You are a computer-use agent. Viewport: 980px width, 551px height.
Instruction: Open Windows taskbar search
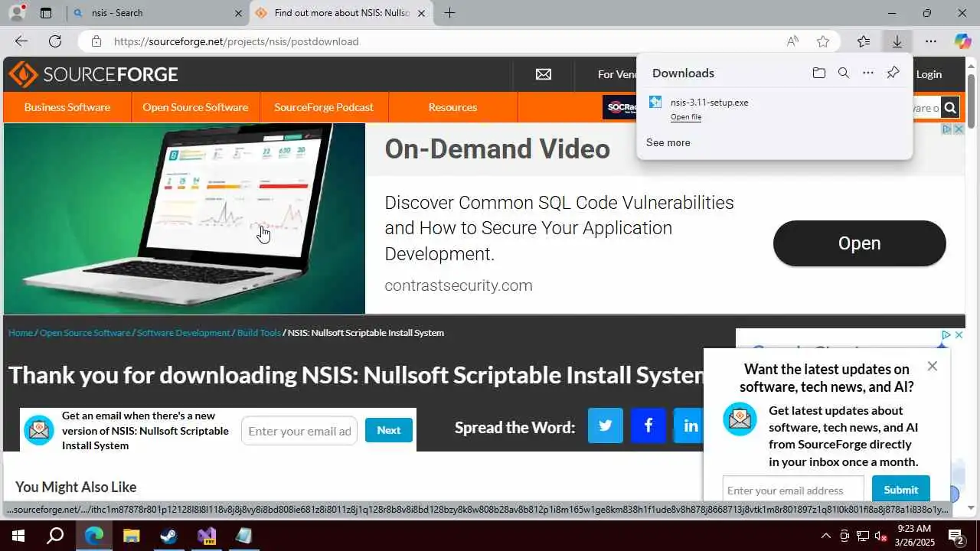[55, 536]
